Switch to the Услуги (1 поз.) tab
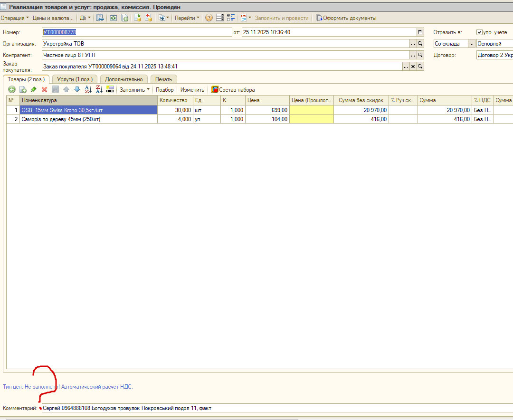The image size is (513, 420). pyautogui.click(x=75, y=79)
